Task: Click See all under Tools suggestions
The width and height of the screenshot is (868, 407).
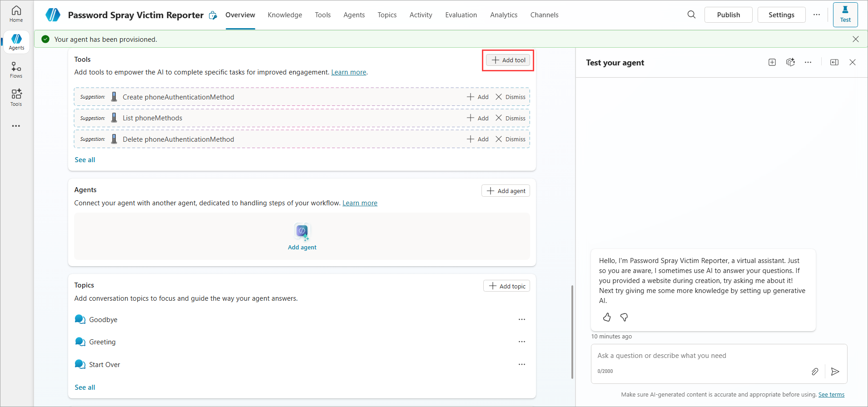Action: [x=85, y=160]
